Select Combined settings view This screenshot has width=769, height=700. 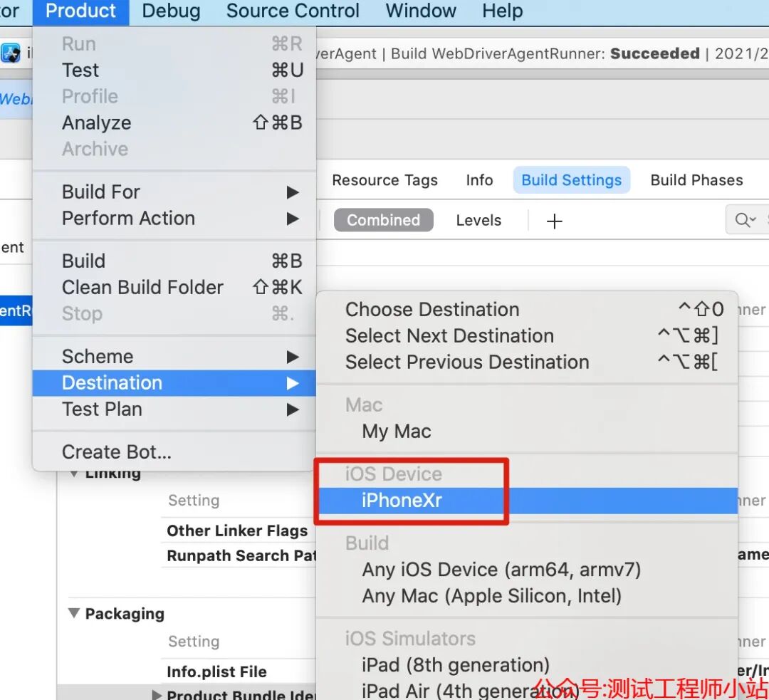click(384, 220)
